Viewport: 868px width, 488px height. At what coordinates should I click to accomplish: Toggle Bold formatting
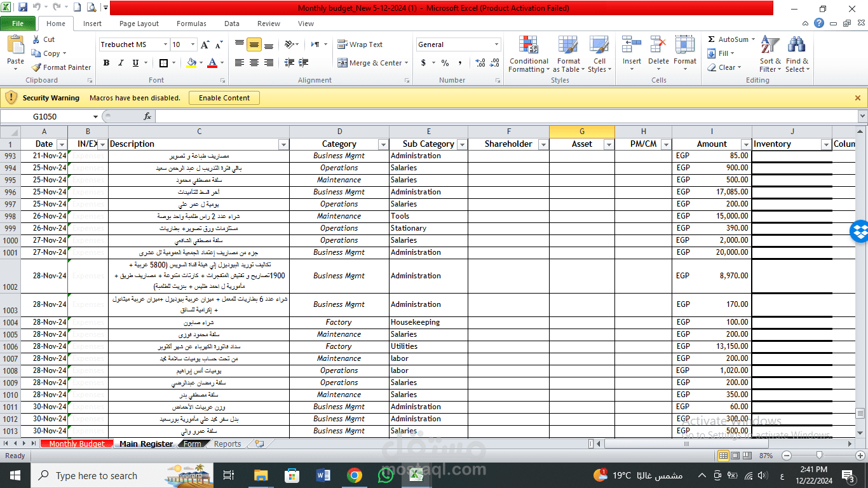tap(106, 63)
